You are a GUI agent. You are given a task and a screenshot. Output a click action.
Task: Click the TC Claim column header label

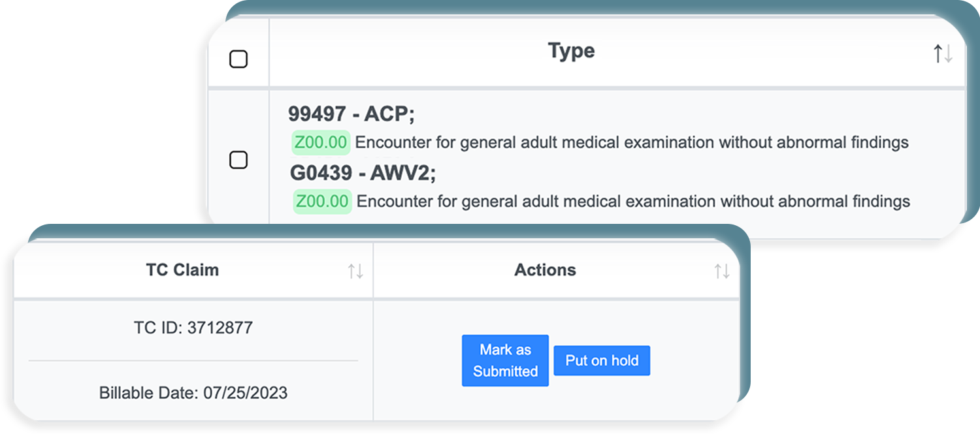182,270
